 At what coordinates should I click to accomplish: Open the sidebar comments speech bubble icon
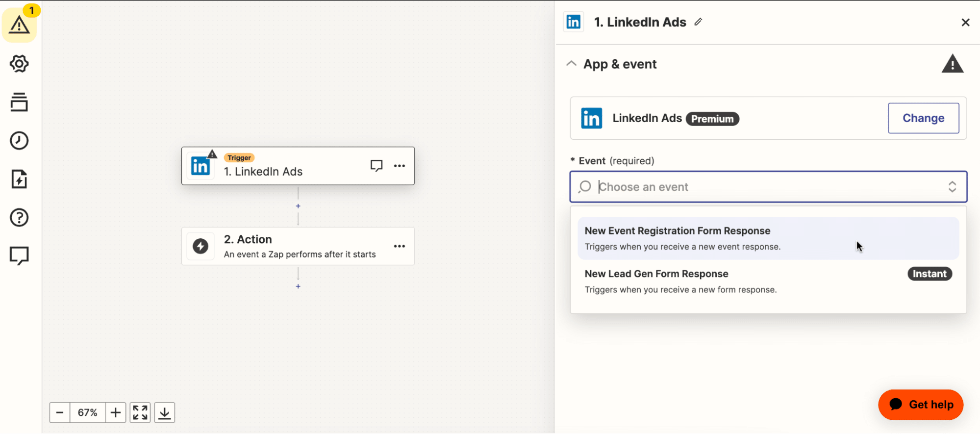tap(19, 255)
